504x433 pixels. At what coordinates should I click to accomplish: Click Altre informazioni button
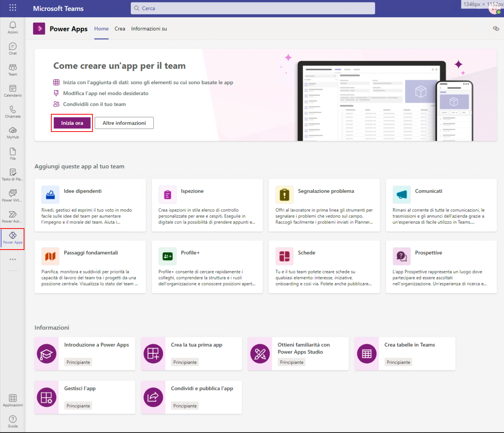[124, 123]
